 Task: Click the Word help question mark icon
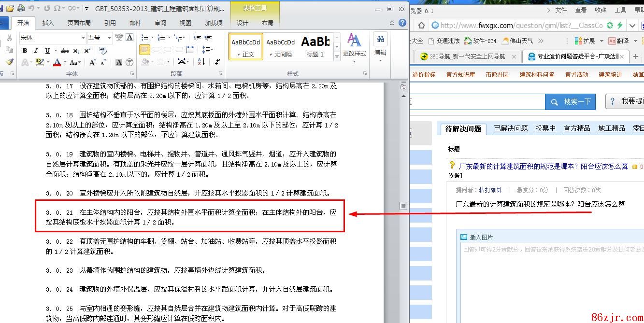pyautogui.click(x=402, y=23)
